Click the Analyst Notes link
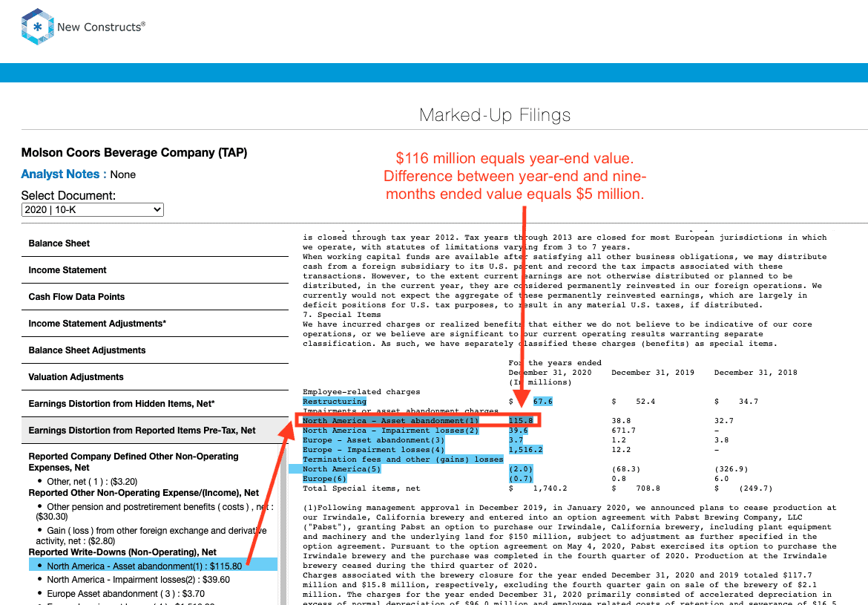The image size is (868, 605). (64, 174)
